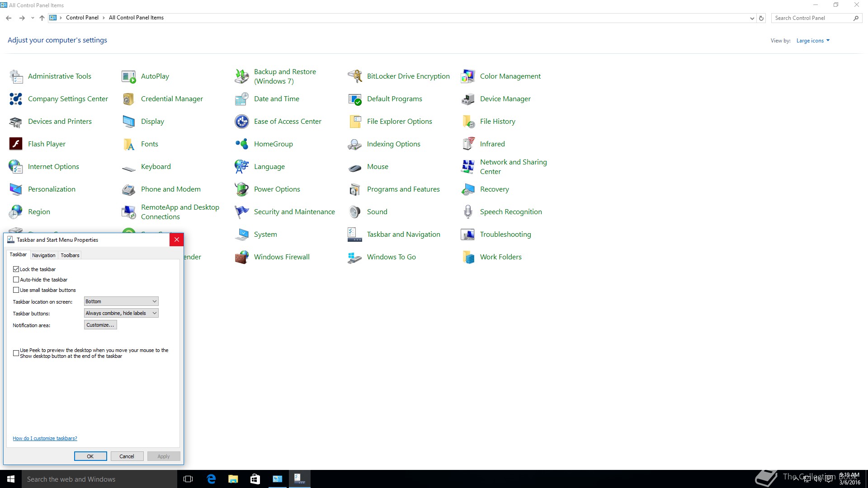The image size is (868, 488).
Task: Expand the address bar history dropdown
Action: point(752,19)
